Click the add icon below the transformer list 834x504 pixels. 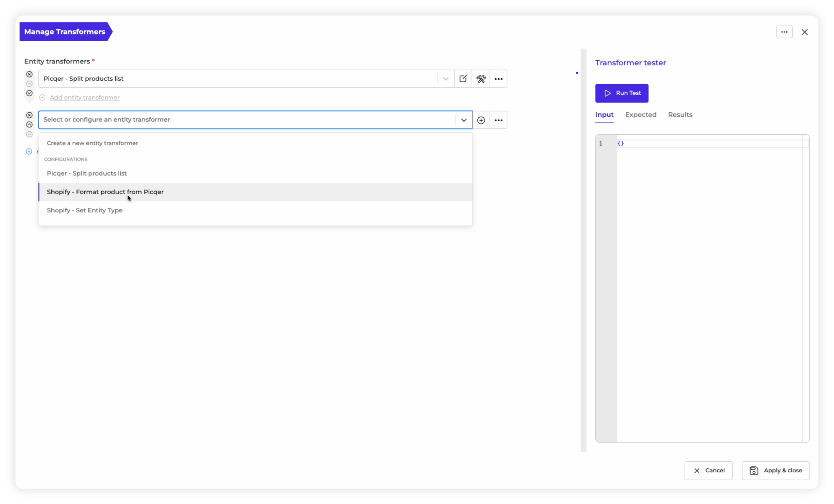pyautogui.click(x=29, y=151)
